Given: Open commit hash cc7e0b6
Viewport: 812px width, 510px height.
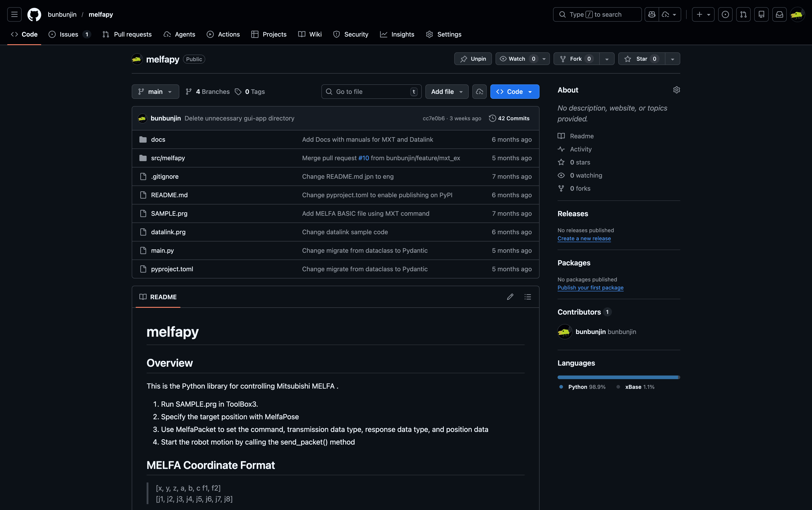Looking at the screenshot, I should pos(434,118).
